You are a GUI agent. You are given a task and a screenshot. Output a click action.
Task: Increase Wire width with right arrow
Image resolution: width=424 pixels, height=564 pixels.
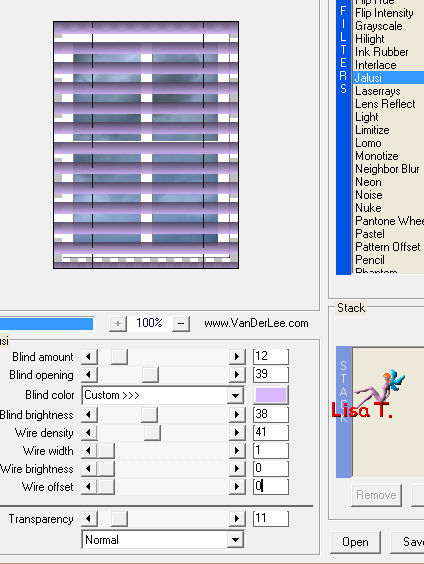coord(237,450)
